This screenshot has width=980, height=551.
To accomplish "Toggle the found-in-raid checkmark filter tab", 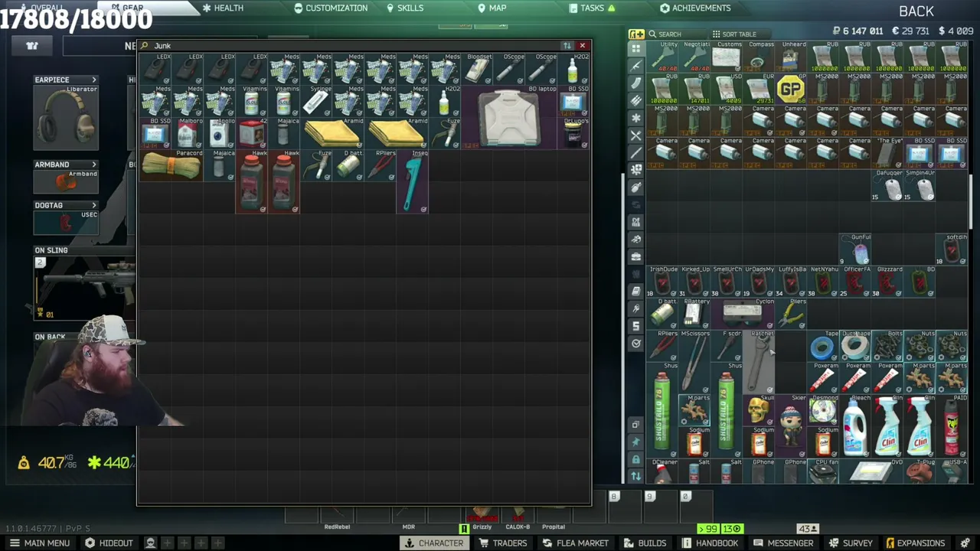I will [636, 343].
